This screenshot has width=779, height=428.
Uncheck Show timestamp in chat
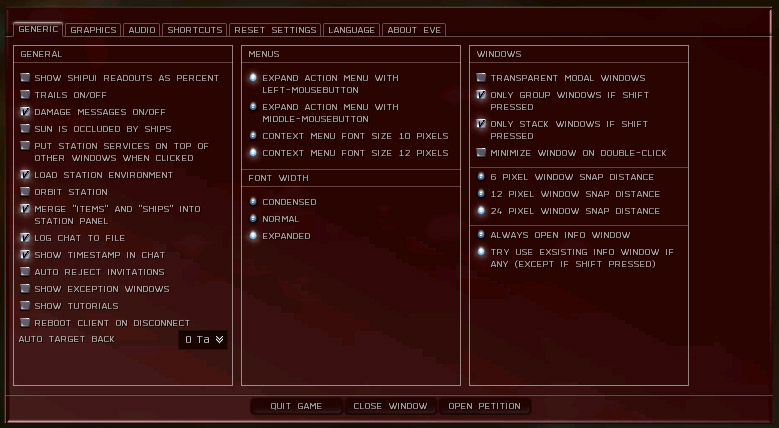point(25,255)
